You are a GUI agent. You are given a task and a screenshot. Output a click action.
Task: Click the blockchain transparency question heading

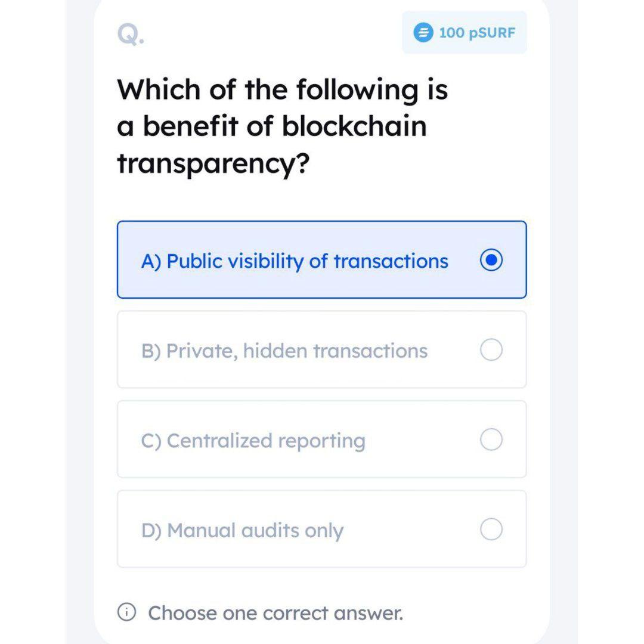click(x=283, y=126)
